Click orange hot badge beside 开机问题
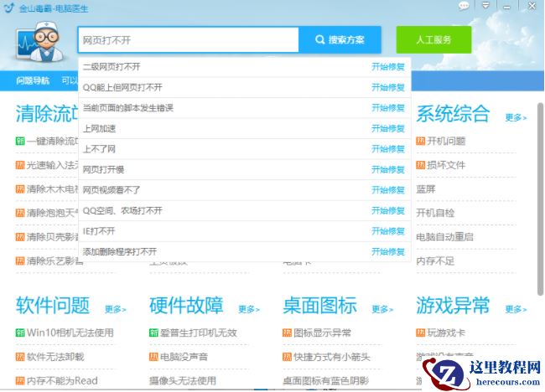The width and height of the screenshot is (545, 392). tap(421, 141)
